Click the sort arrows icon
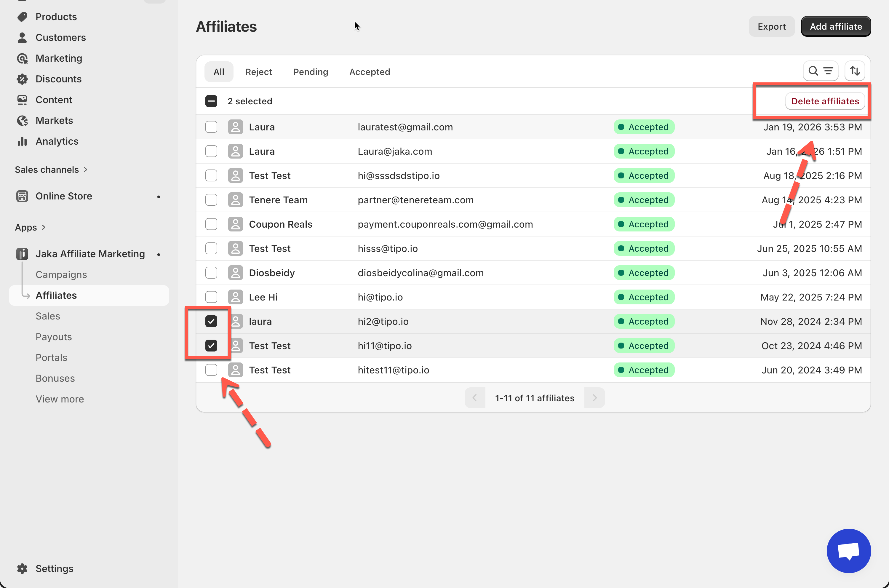 (855, 71)
